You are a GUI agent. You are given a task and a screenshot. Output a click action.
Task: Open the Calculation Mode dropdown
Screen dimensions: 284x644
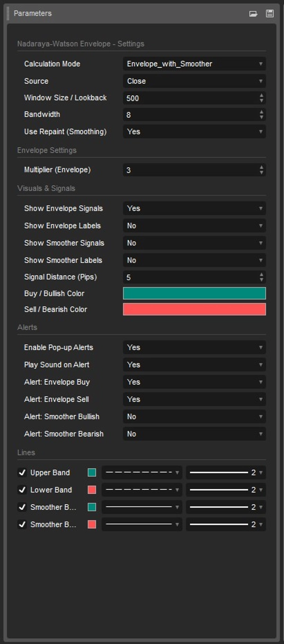pyautogui.click(x=194, y=63)
